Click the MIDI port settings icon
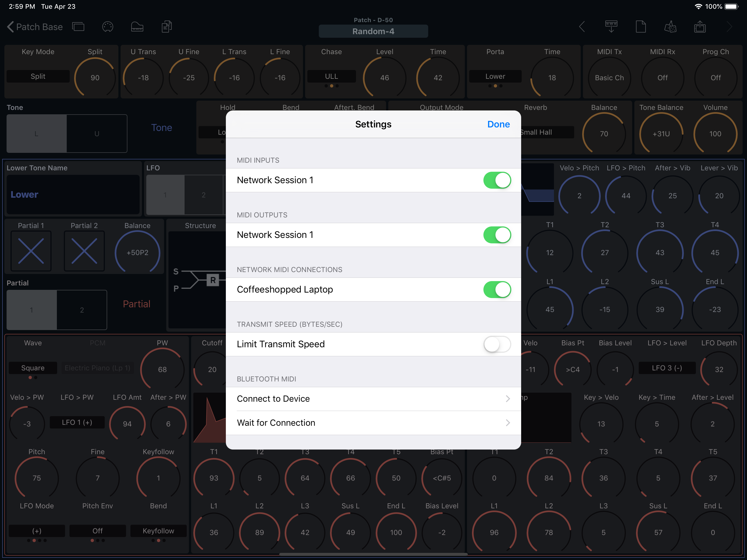747x560 pixels. (x=107, y=27)
